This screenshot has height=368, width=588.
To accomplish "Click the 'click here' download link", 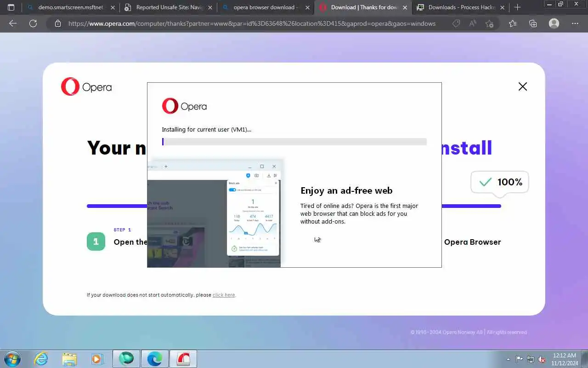I will (224, 295).
